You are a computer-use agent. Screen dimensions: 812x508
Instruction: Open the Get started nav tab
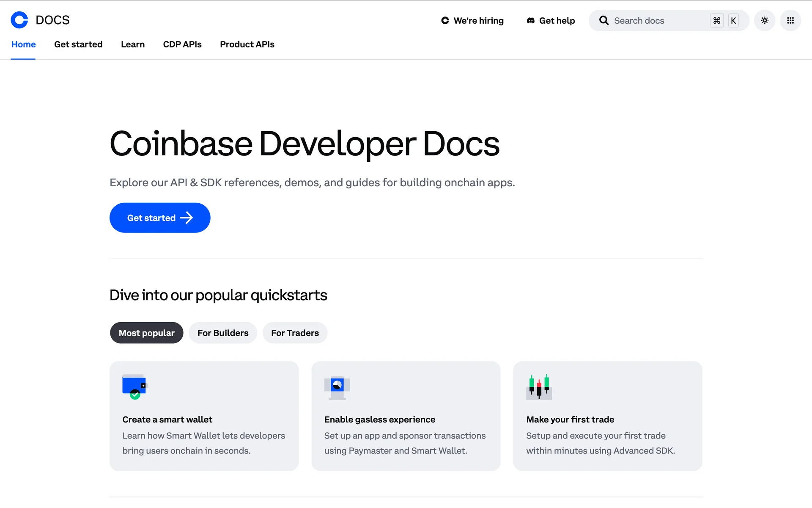pos(78,44)
